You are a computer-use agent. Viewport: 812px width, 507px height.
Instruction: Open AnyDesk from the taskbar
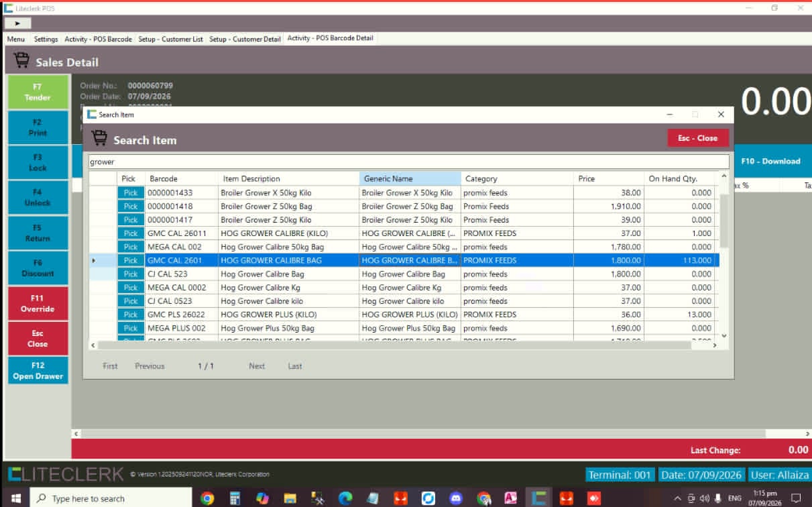[x=594, y=498]
